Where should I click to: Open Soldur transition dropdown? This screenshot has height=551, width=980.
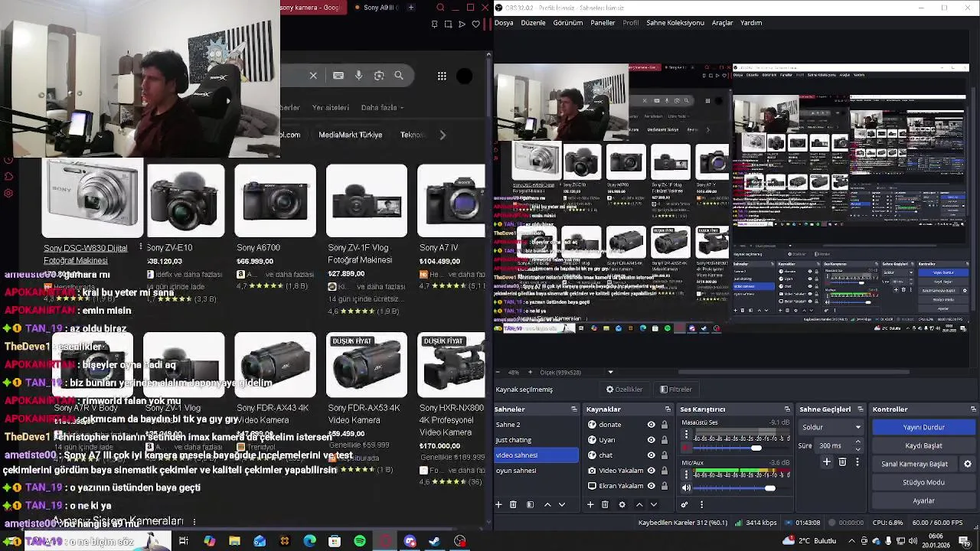(x=831, y=427)
